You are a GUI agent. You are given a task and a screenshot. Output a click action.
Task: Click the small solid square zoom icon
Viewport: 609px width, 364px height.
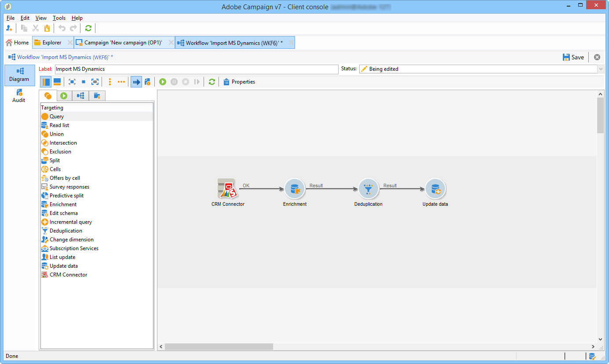(x=84, y=82)
